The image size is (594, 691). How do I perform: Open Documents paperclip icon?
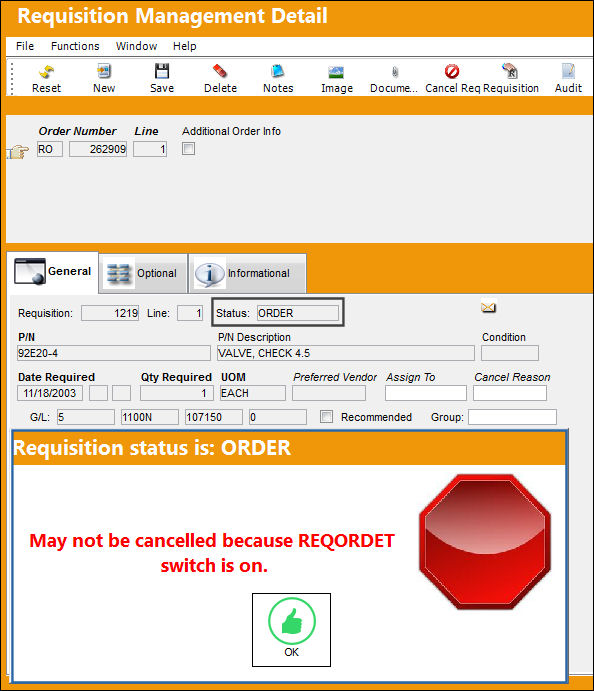395,72
